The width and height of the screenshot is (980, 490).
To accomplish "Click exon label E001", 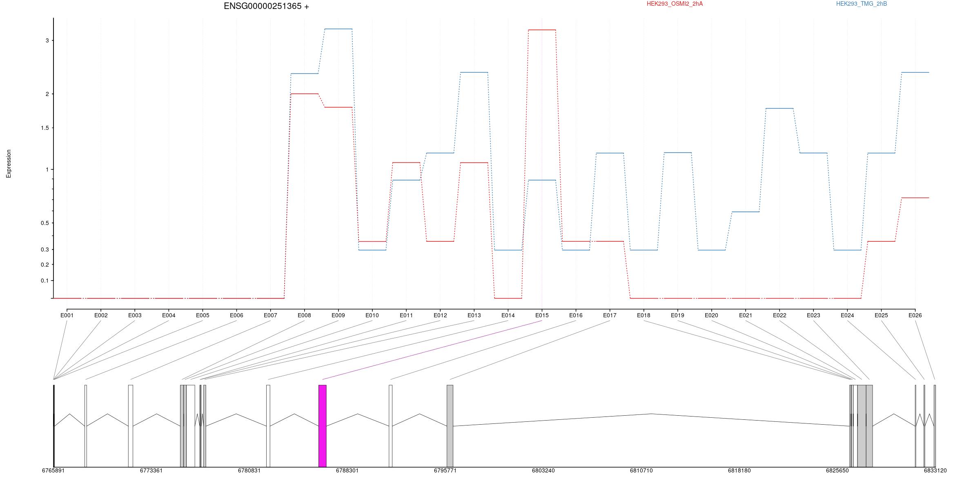I will coord(67,315).
